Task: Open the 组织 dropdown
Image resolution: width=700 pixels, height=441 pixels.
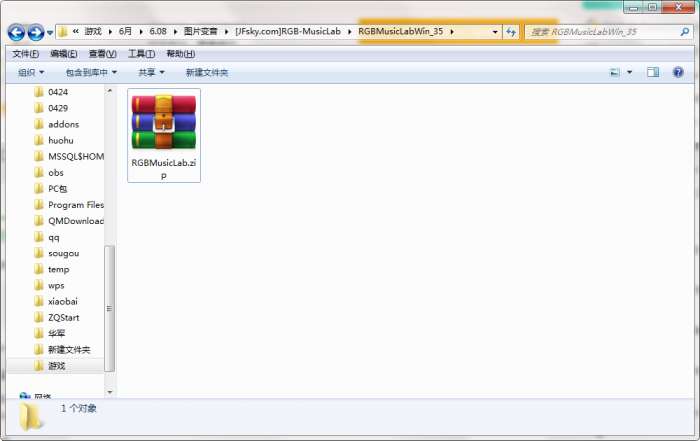Action: coord(31,72)
